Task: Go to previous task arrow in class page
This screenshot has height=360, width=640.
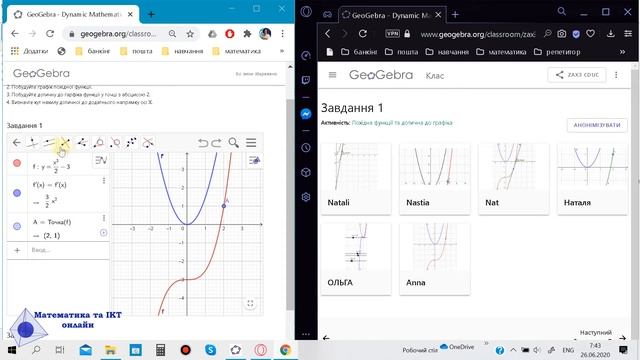Action: [326, 338]
